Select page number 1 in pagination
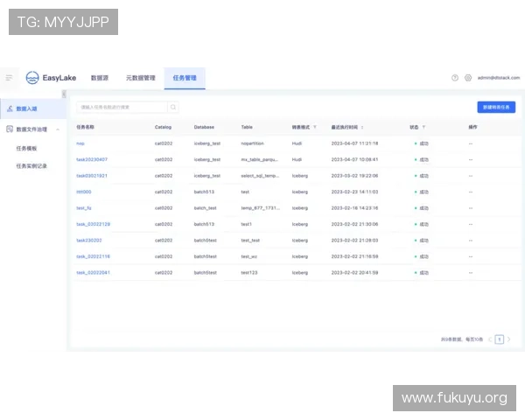The image size is (525, 420). [500, 339]
